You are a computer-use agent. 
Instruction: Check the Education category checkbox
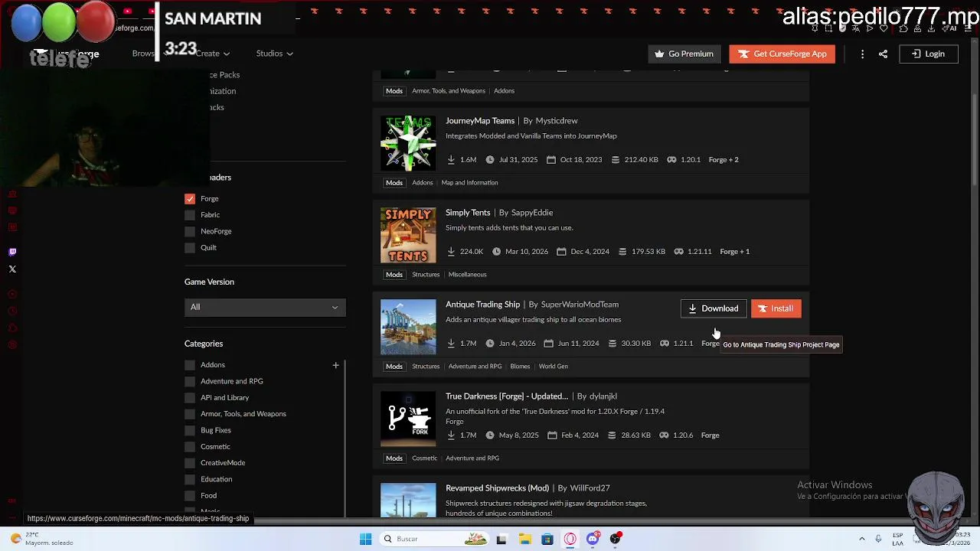click(x=190, y=479)
